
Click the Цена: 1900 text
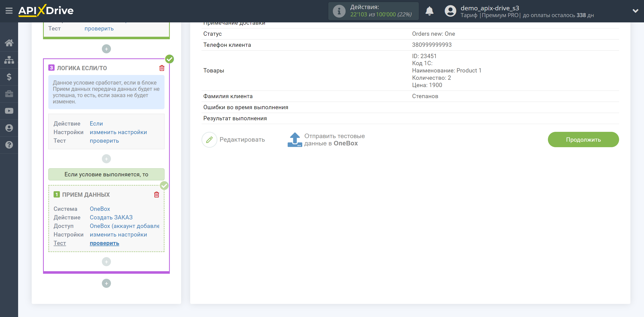click(427, 85)
